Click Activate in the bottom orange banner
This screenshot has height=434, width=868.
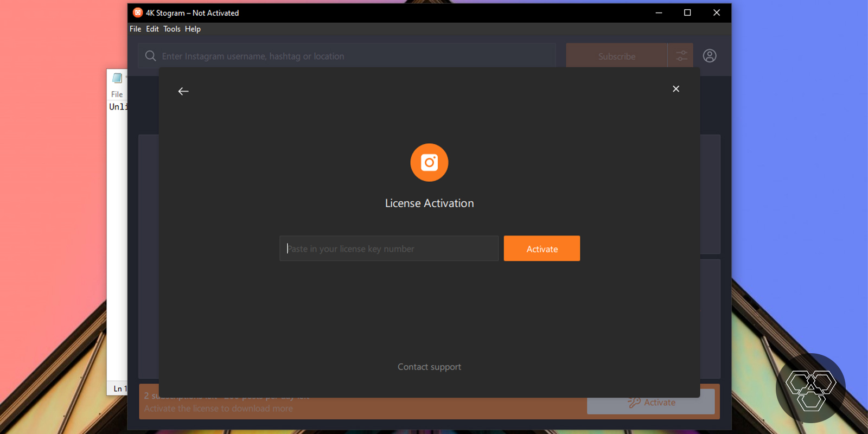[651, 403]
